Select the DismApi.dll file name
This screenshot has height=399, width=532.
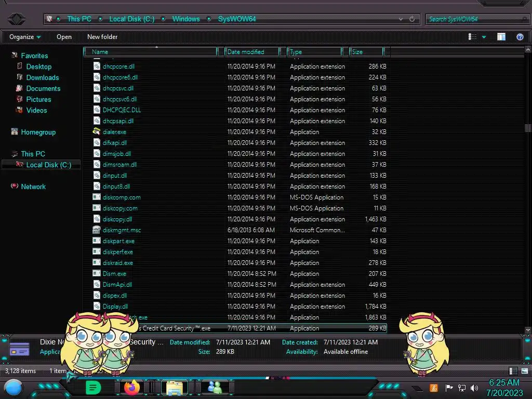point(117,284)
